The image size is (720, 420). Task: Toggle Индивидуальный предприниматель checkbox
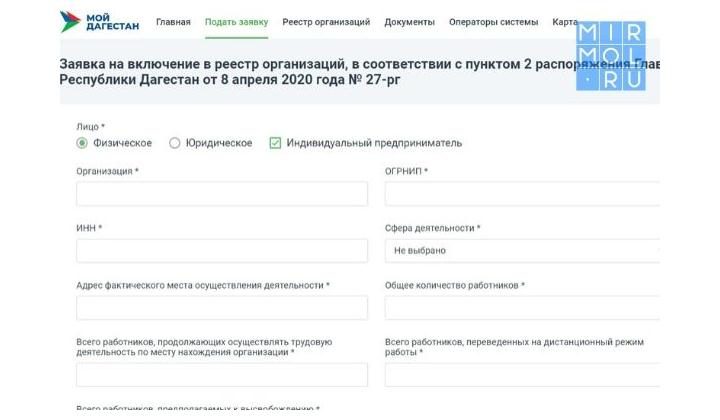[275, 143]
